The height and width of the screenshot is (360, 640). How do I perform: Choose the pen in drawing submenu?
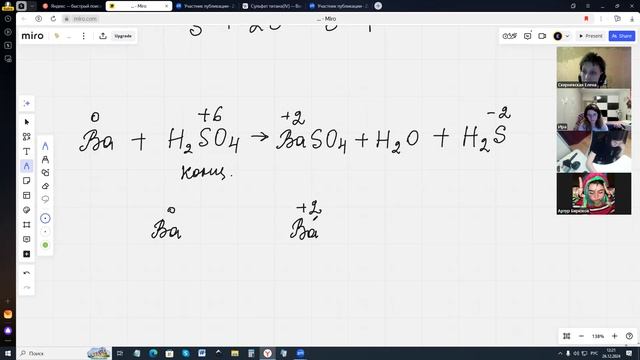point(45,146)
